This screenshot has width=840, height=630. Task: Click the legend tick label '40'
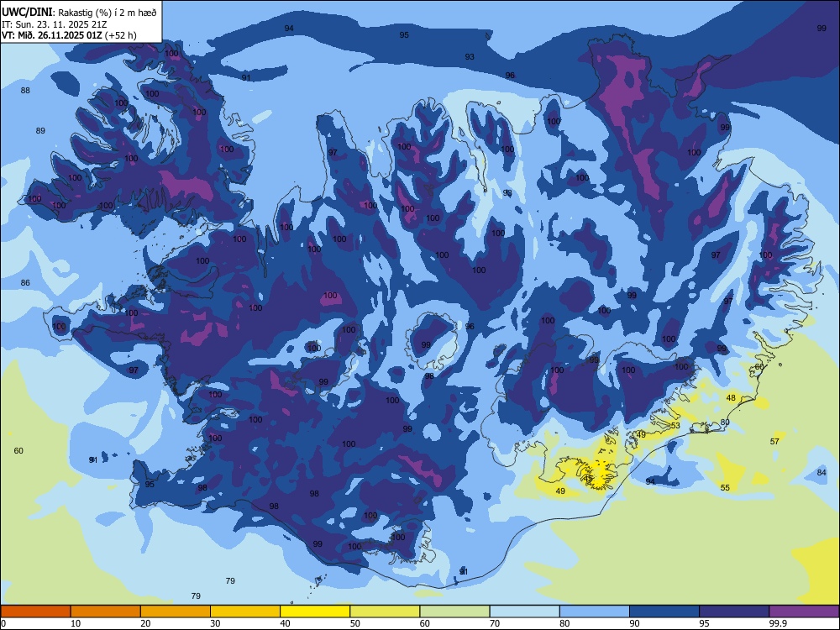click(286, 623)
